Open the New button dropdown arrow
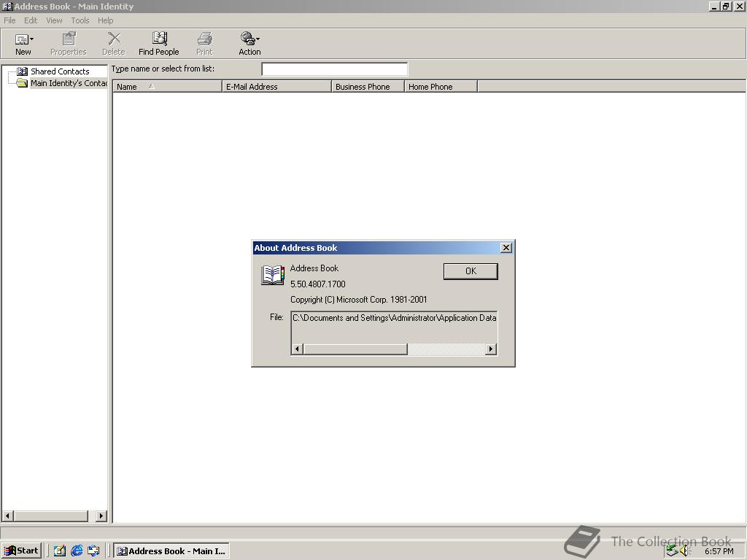Image resolution: width=747 pixels, height=560 pixels. pyautogui.click(x=32, y=39)
